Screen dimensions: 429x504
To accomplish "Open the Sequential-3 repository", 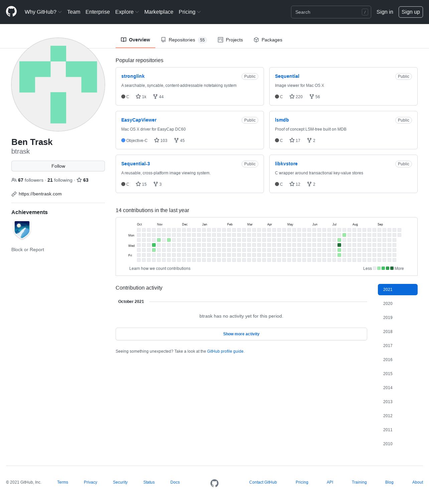I will click(x=136, y=164).
